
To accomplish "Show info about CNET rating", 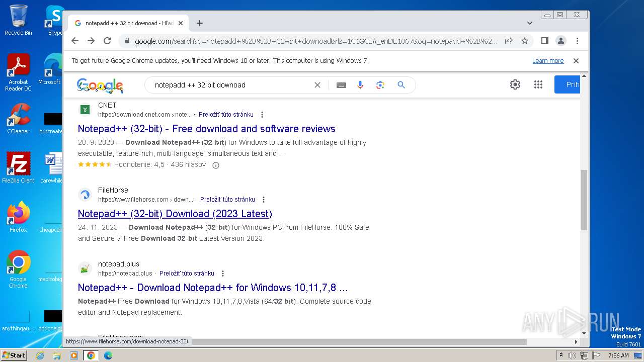I will coord(216,165).
